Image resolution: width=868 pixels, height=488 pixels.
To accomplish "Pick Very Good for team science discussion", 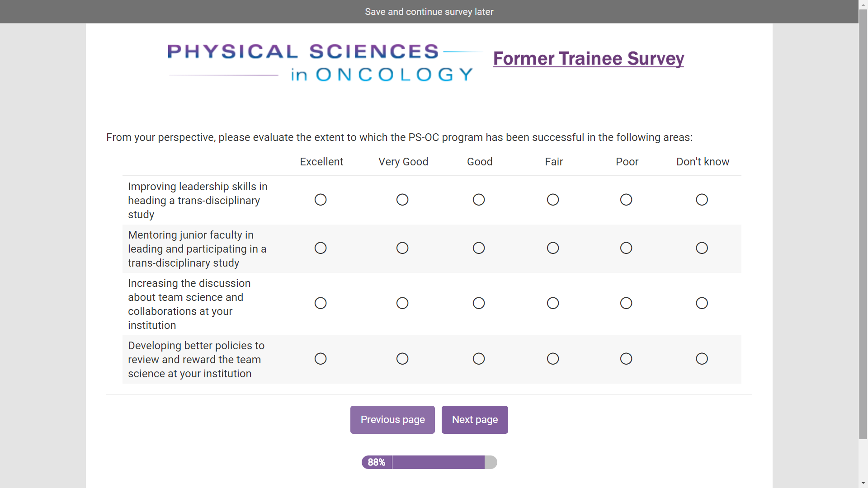I will pyautogui.click(x=402, y=303).
